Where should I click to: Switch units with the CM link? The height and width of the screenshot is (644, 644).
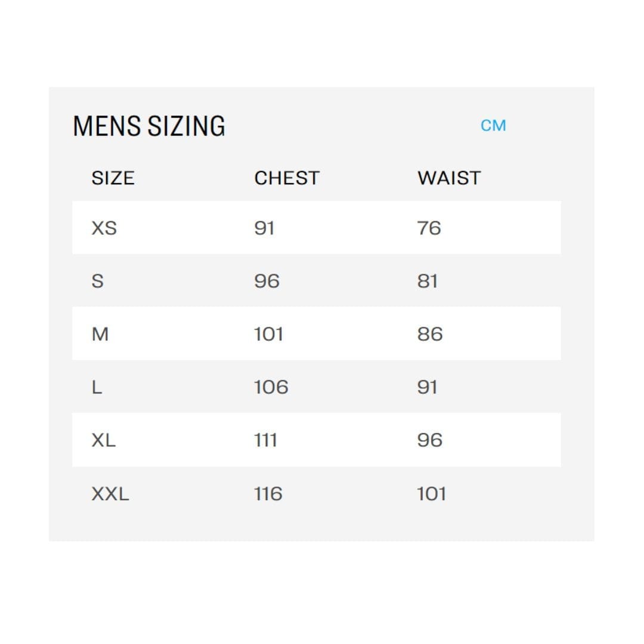tap(493, 126)
